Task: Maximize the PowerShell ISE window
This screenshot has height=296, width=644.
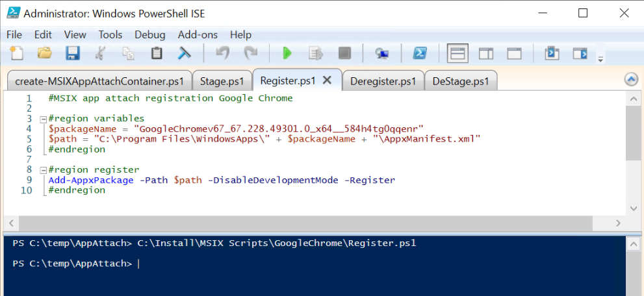Action: point(583,13)
